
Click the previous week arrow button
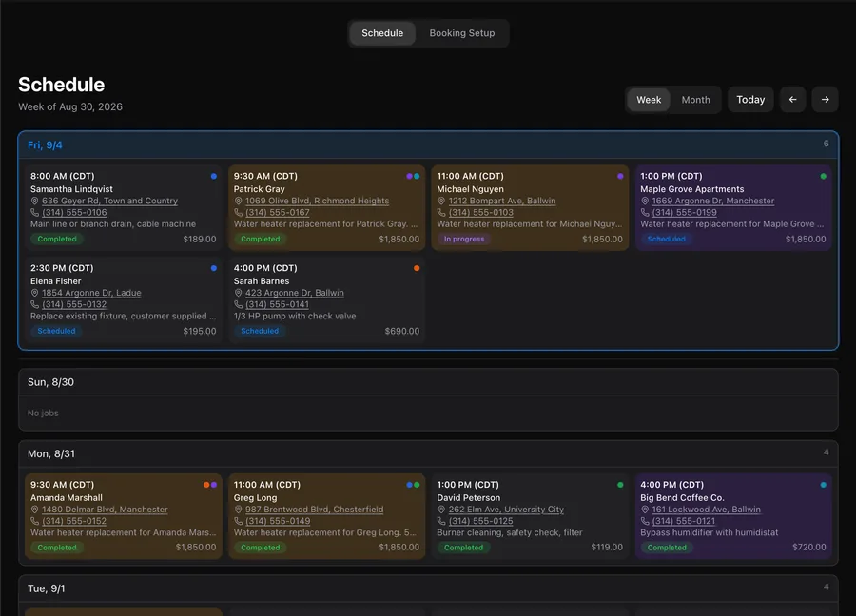[x=792, y=99]
